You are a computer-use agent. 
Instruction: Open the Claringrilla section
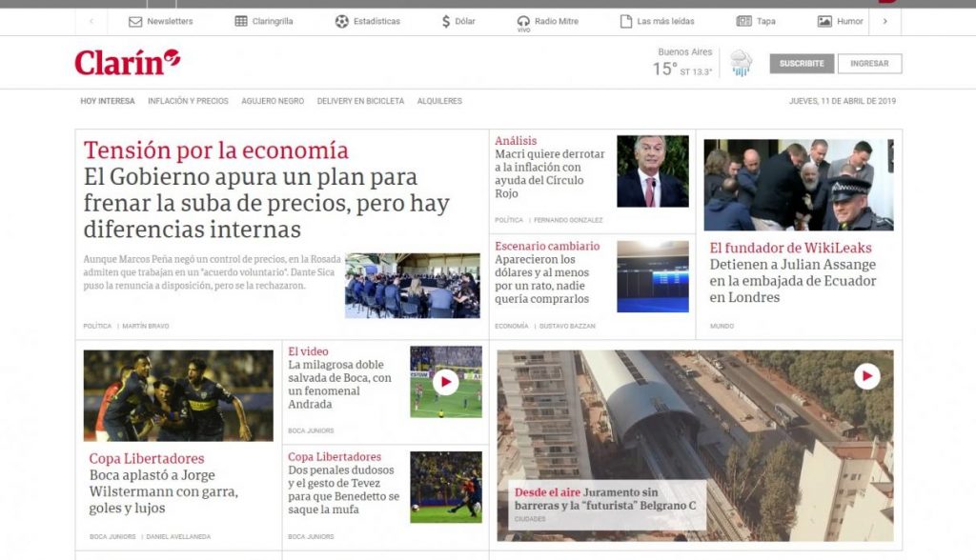click(x=273, y=21)
